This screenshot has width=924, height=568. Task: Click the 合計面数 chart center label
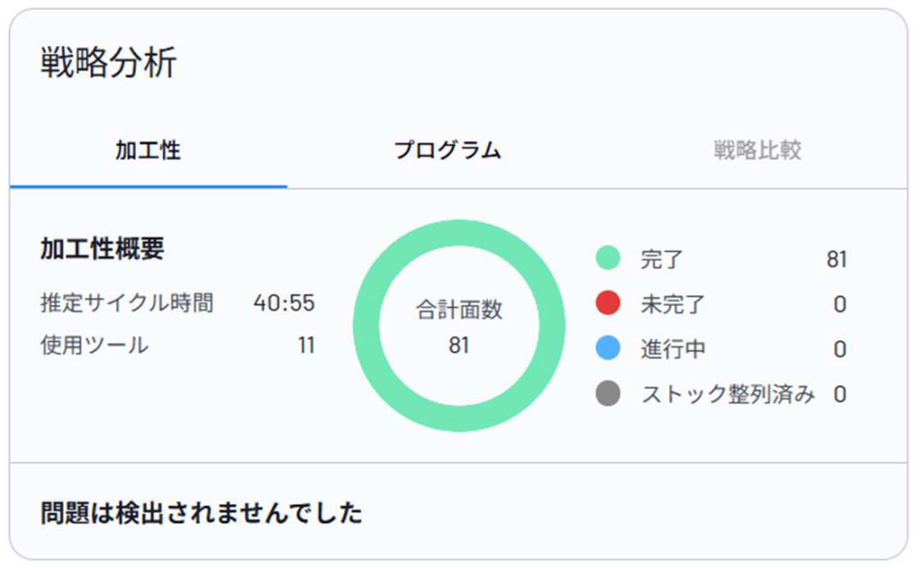click(460, 310)
